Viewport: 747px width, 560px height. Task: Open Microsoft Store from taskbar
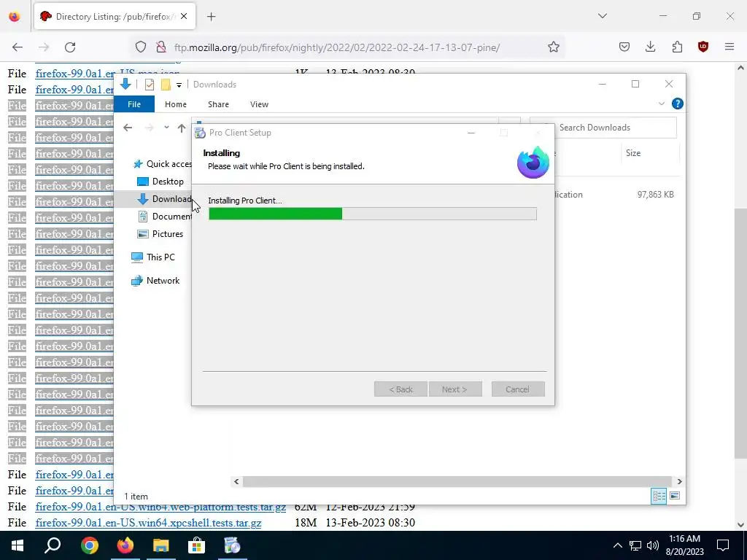pos(196,545)
